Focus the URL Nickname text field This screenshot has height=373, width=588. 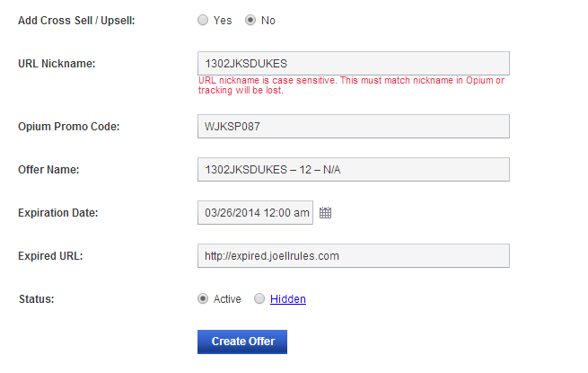click(354, 64)
